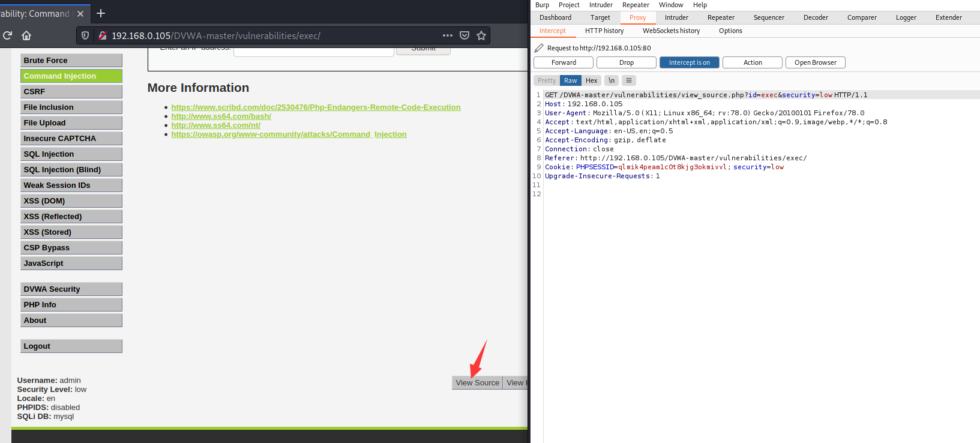Open the Sequencer tab
Image resolution: width=980 pixels, height=443 pixels.
pos(769,17)
